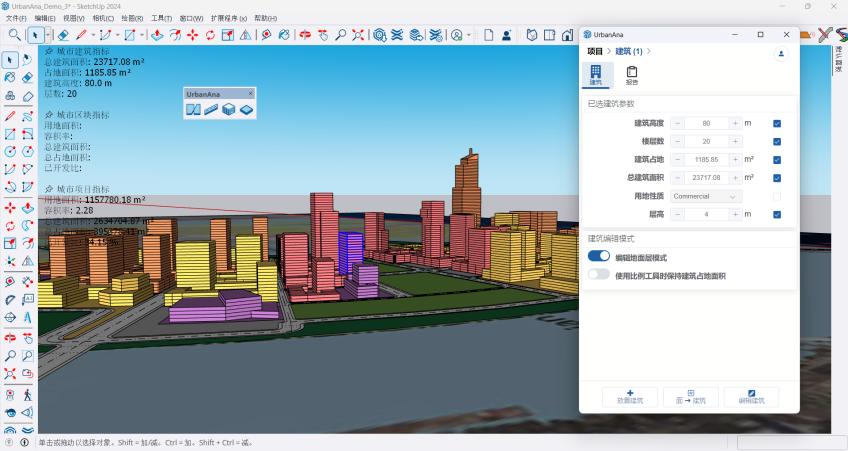The image size is (848, 451).
Task: Choose the 3D Text tool in left toolbar
Action: [x=28, y=317]
